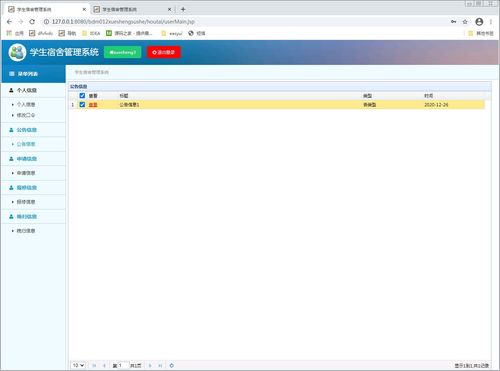Toggle the select-all checkbox in table header
500x371 pixels.
coord(82,96)
